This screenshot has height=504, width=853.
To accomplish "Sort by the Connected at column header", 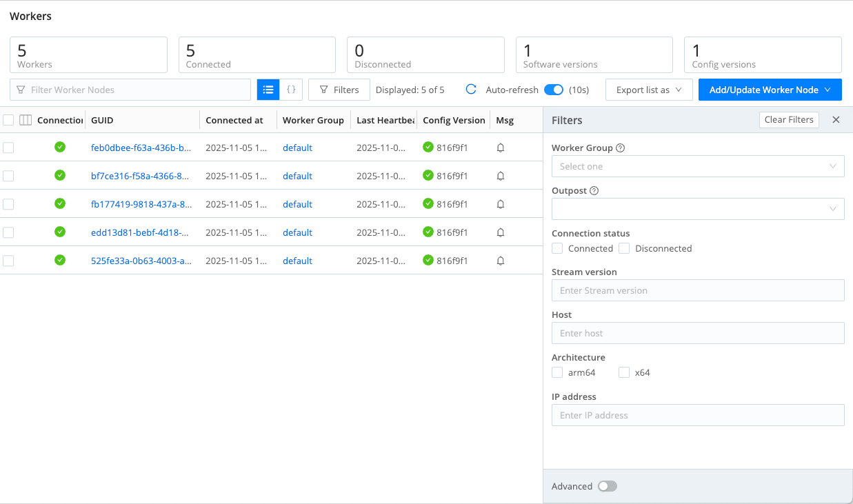I will (x=234, y=120).
